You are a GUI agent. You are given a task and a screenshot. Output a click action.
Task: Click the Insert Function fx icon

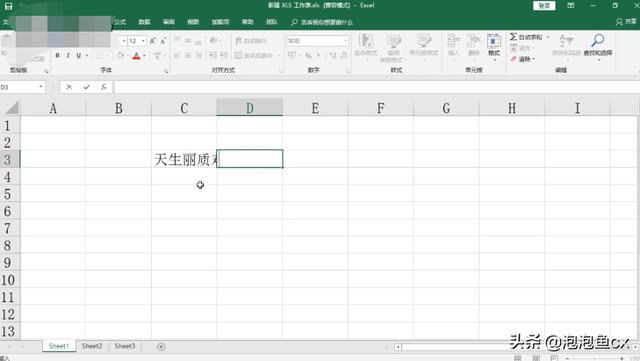103,87
